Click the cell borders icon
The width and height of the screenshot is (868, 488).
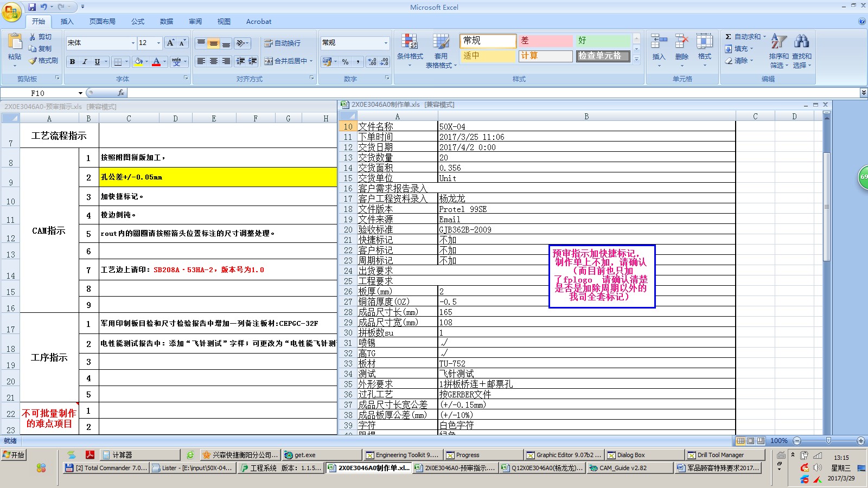point(118,61)
